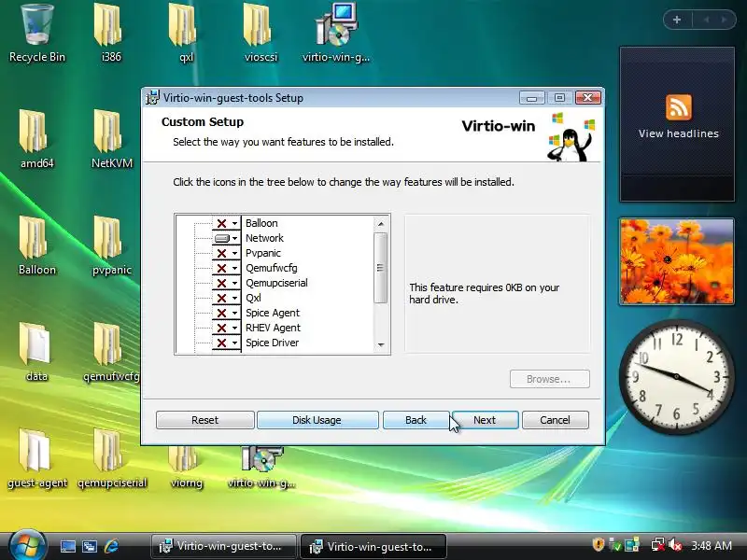Select the qxl folder on desktop
This screenshot has height=560, width=747.
186,34
